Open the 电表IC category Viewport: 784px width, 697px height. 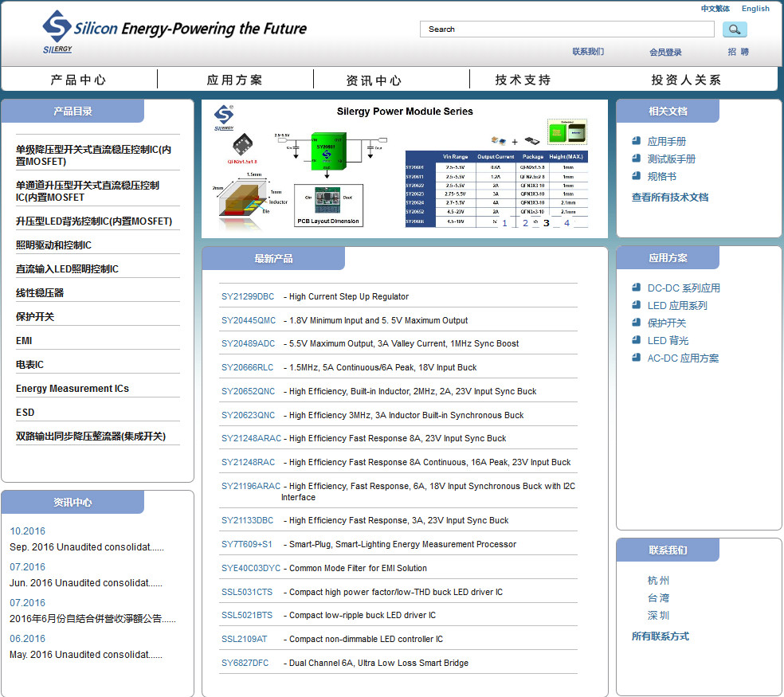(29, 365)
